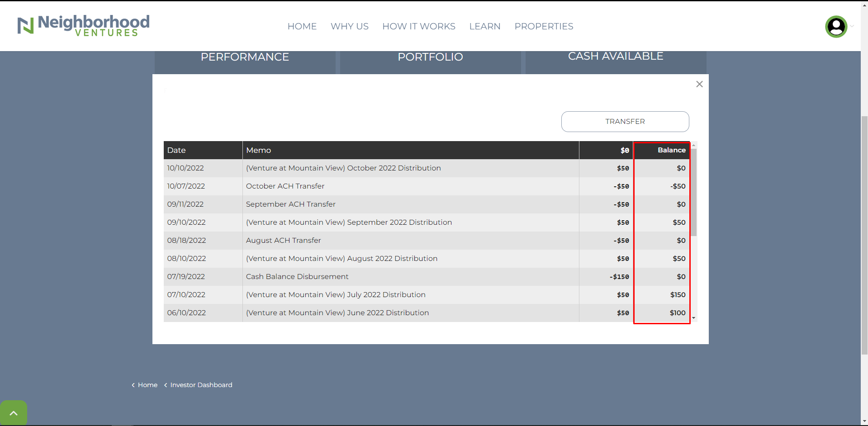Click the table scrollbar up arrow
Screen dimensions: 868x426
694,145
